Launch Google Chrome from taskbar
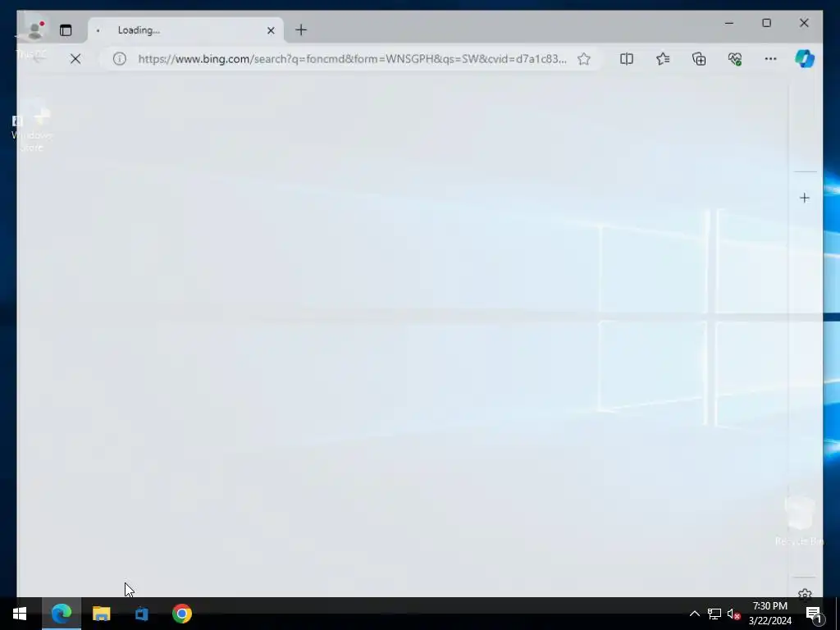This screenshot has height=630, width=840. point(181,614)
